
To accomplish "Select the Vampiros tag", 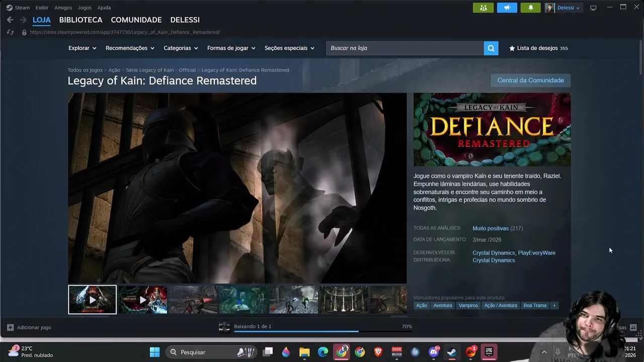I will point(468,305).
